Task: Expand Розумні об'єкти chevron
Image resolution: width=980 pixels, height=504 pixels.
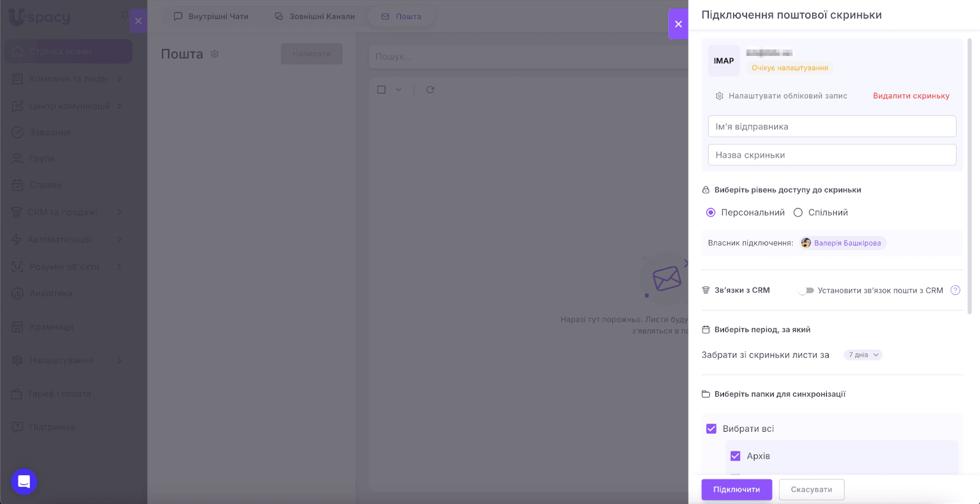Action: (119, 266)
